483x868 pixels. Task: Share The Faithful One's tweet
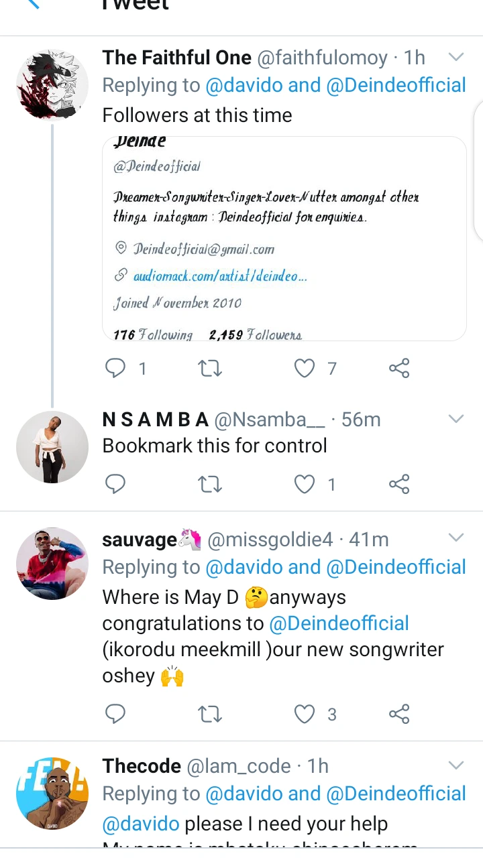click(399, 368)
